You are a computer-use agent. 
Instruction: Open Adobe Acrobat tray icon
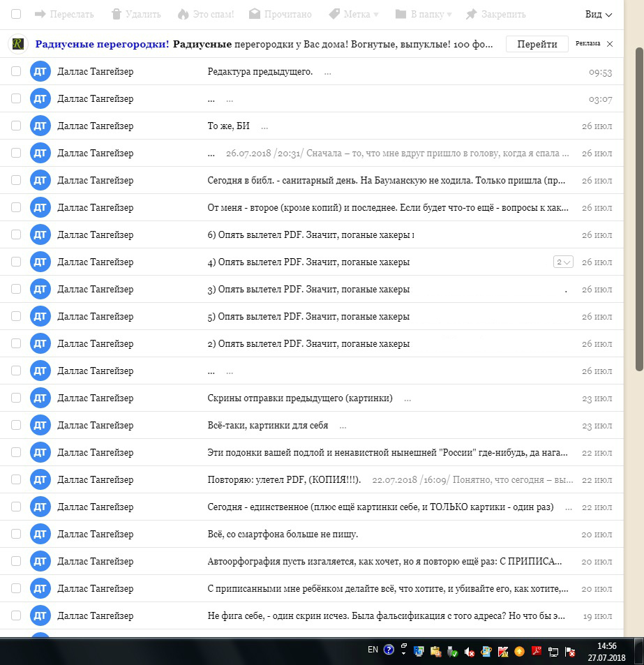click(537, 652)
